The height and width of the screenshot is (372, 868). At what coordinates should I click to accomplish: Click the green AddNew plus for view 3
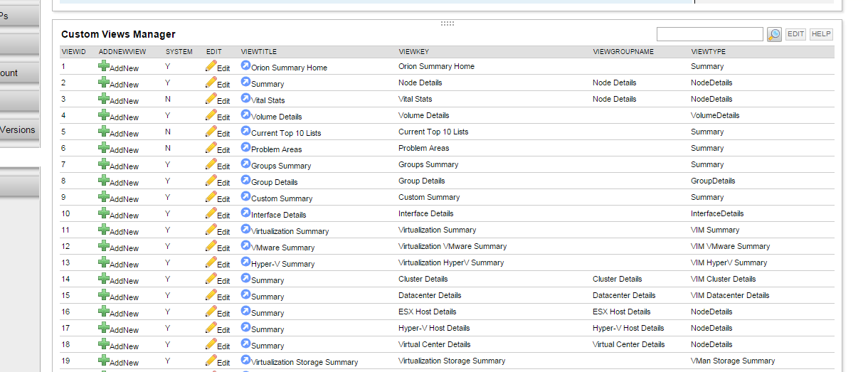click(x=104, y=99)
